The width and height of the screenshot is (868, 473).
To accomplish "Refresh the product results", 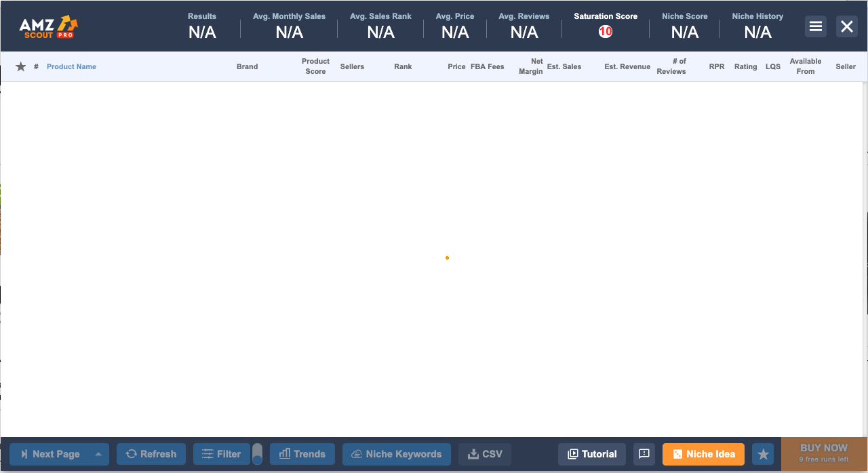I will (x=151, y=454).
